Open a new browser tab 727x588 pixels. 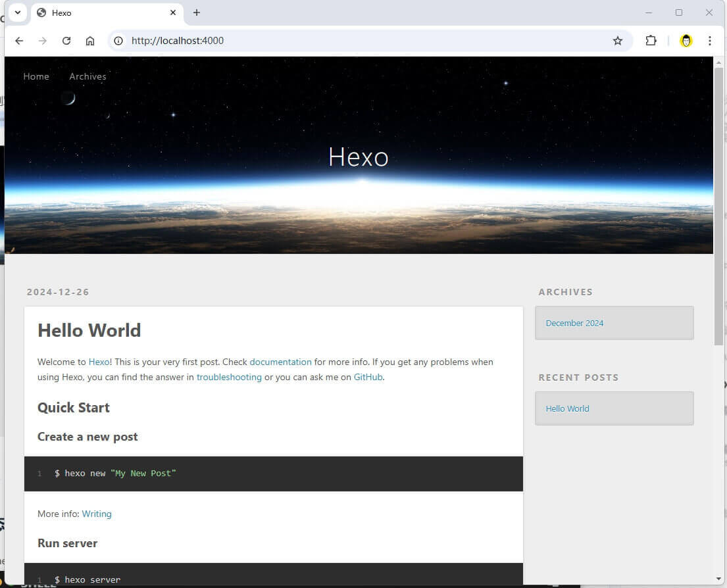[196, 12]
